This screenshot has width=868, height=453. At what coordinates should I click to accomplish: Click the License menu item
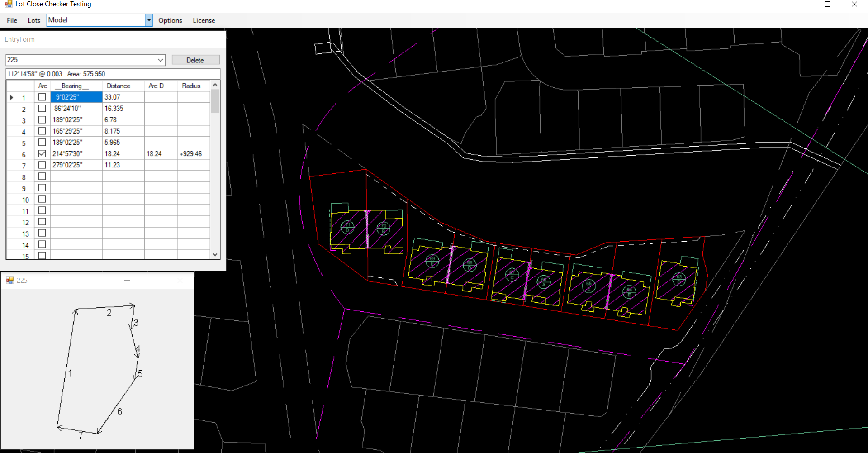tap(204, 20)
